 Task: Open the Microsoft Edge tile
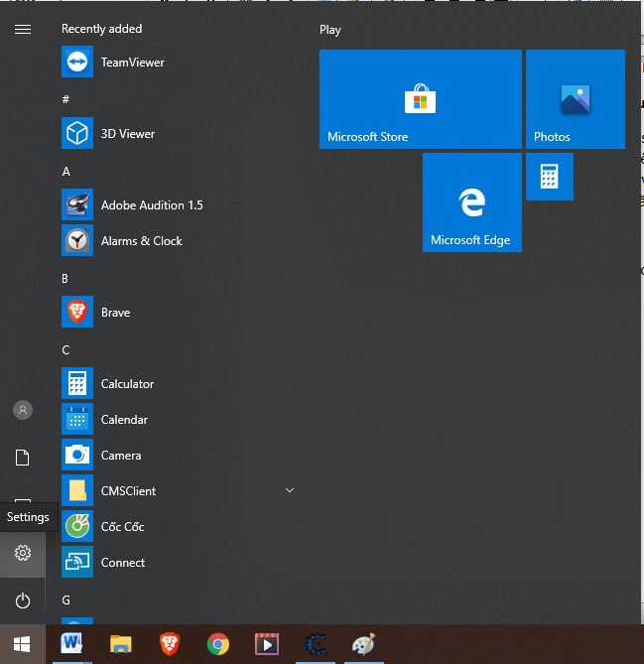coord(472,202)
